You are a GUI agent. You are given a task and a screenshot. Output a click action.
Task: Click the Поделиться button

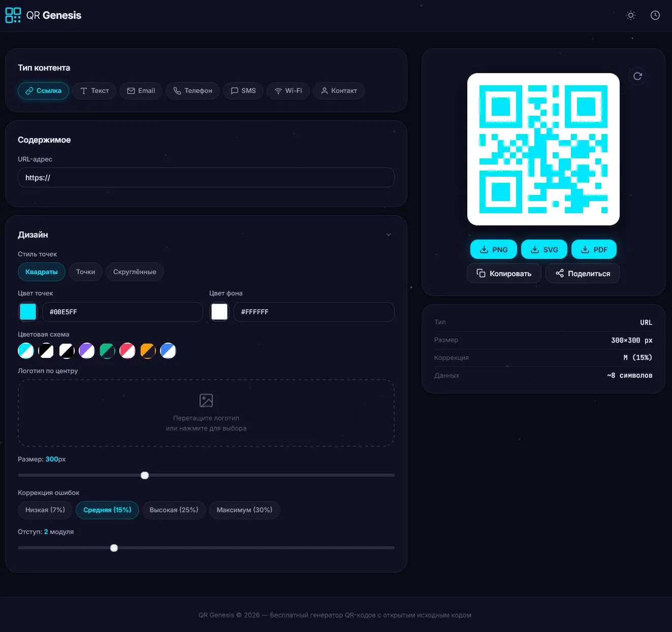tap(583, 274)
